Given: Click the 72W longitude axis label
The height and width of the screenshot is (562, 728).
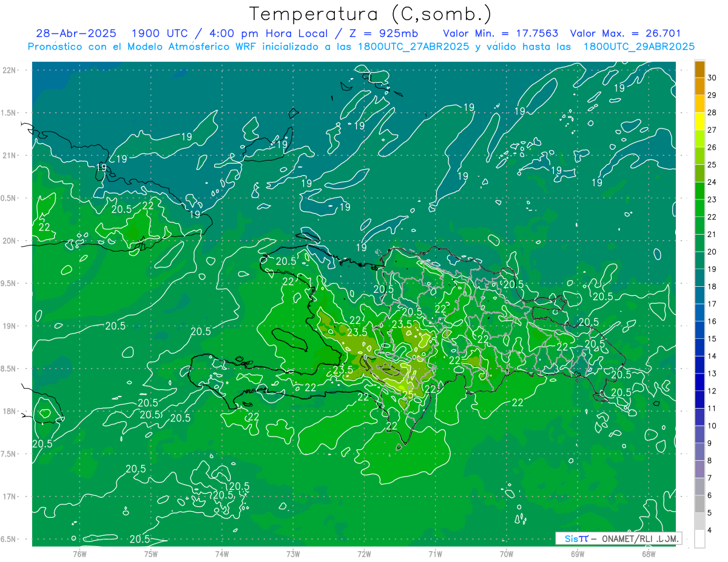Looking at the screenshot, I should tap(365, 554).
